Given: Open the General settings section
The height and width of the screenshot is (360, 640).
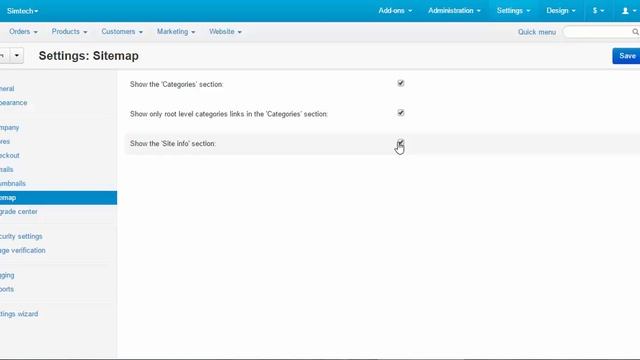Looking at the screenshot, I should (7, 89).
